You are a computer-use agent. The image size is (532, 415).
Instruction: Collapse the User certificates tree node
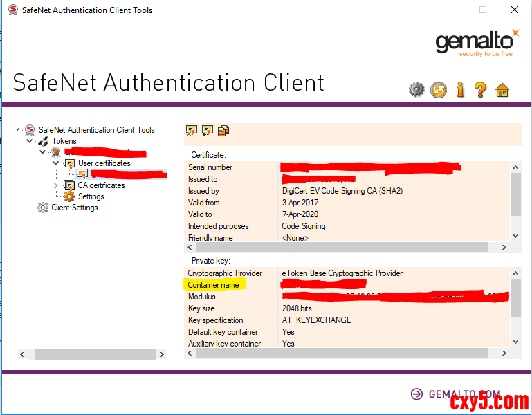coord(56,163)
